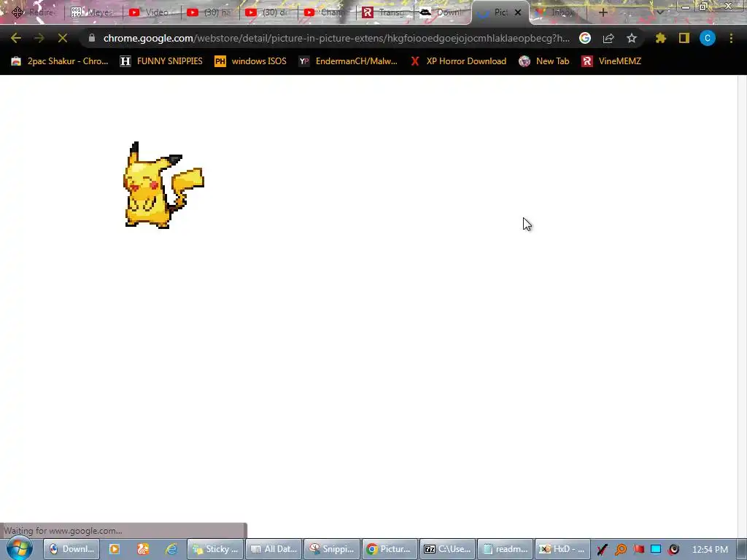Viewport: 747px width, 560px height.
Task: Open the 2pac Shakur bookmark
Action: 60,61
